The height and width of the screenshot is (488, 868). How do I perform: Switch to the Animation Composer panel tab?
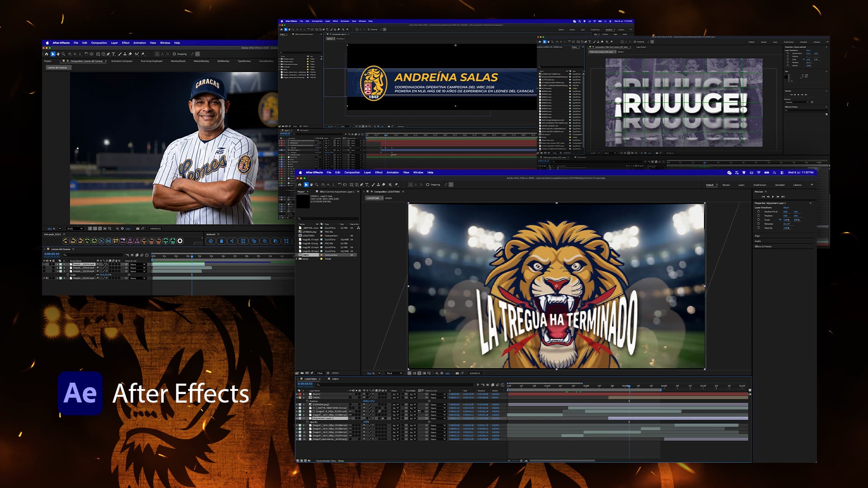click(x=122, y=61)
